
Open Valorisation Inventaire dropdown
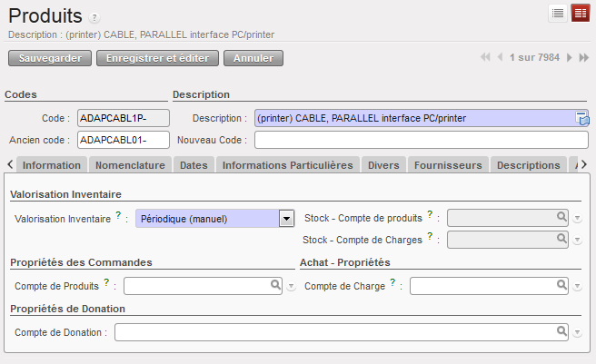pos(287,218)
